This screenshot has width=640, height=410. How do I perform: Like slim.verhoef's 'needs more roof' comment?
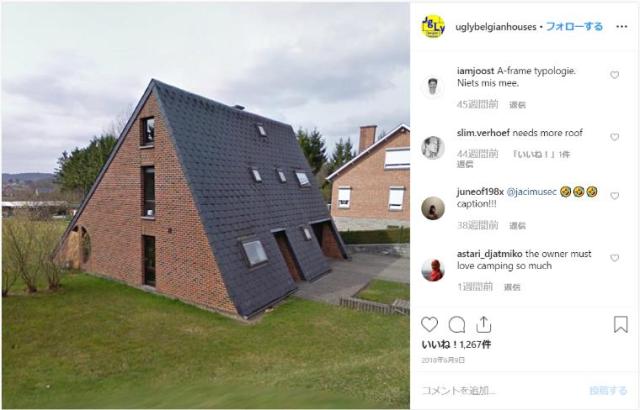(614, 137)
